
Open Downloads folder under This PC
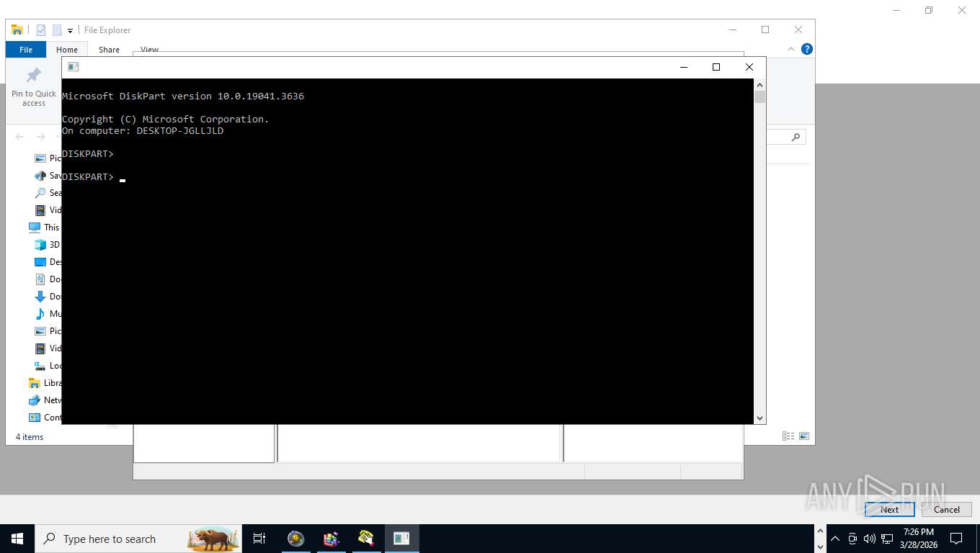point(48,297)
